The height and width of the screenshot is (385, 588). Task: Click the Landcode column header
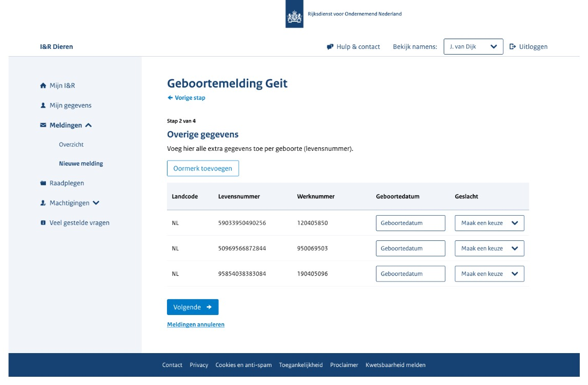[x=185, y=196]
